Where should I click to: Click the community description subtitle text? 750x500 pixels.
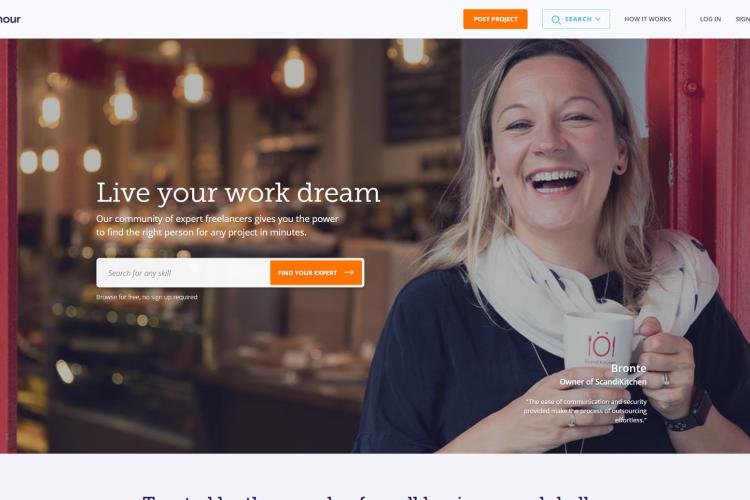[x=217, y=225]
